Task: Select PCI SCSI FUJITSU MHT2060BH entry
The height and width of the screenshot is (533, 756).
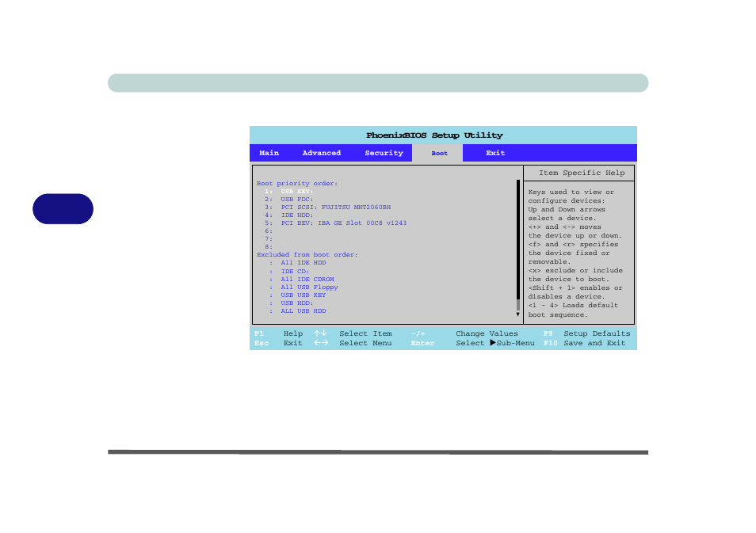Action: coord(328,207)
